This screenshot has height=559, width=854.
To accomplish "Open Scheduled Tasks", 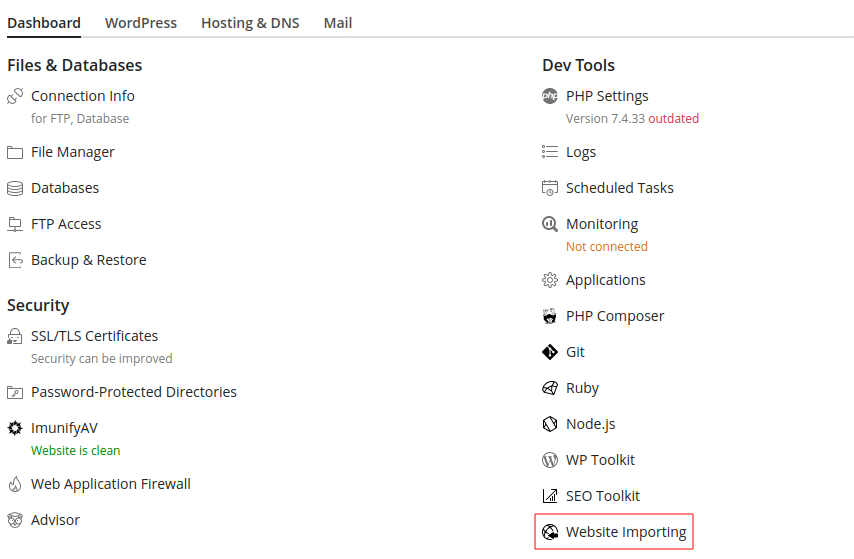I will (x=619, y=188).
